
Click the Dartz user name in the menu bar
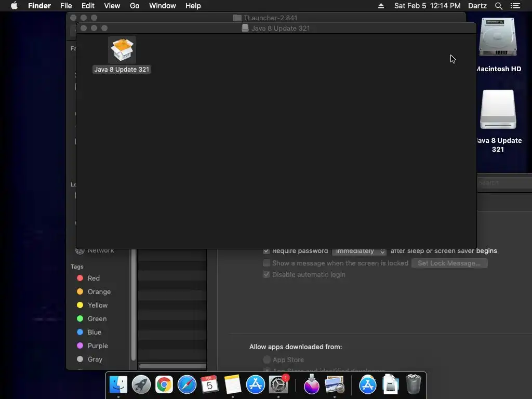coord(477,6)
